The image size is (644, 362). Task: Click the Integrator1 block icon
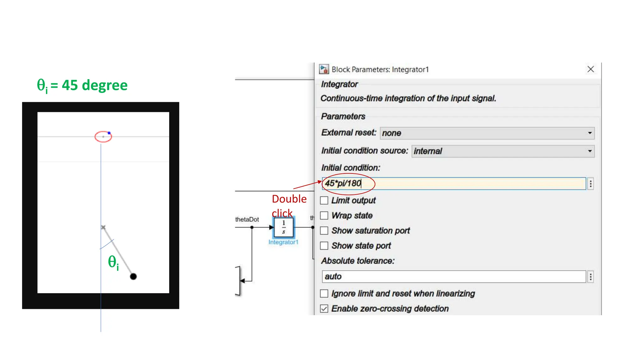[x=284, y=227]
